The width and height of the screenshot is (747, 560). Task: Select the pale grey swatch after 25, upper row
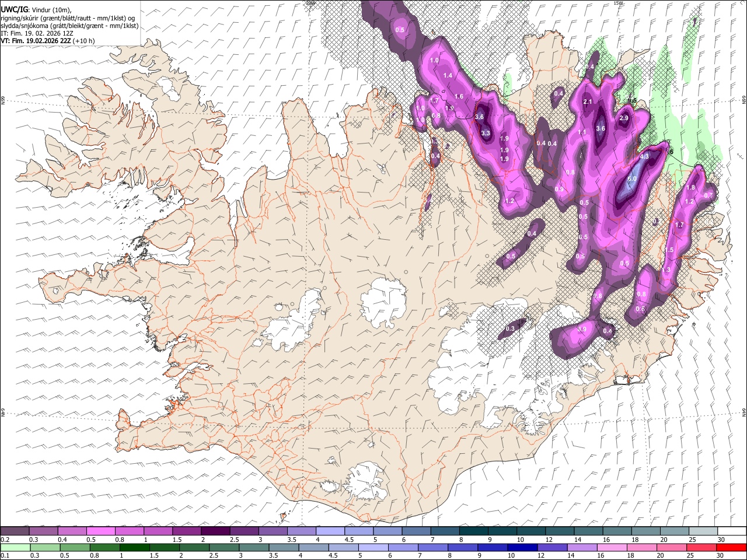(703, 531)
